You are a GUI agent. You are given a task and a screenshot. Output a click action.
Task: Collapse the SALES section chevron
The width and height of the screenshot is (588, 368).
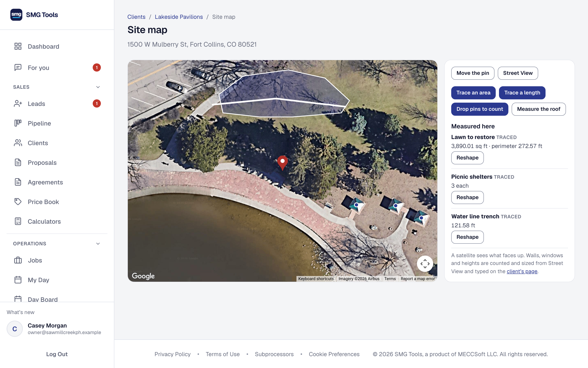pyautogui.click(x=98, y=87)
